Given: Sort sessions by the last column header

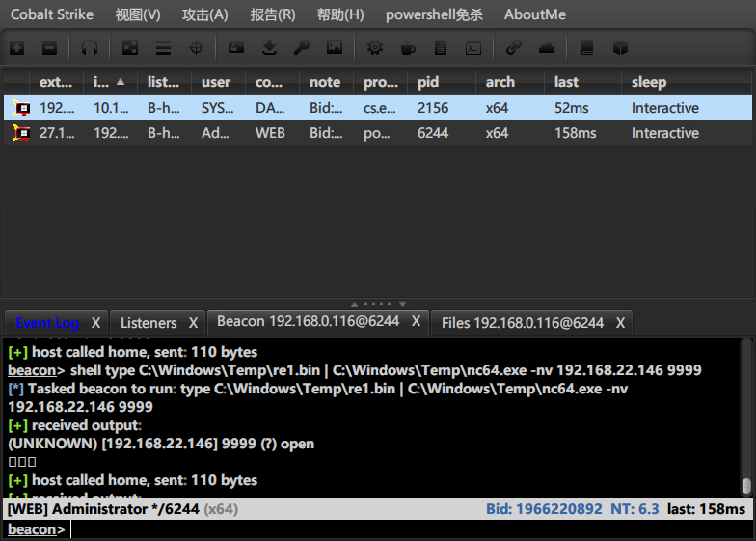Looking at the screenshot, I should coord(582,82).
